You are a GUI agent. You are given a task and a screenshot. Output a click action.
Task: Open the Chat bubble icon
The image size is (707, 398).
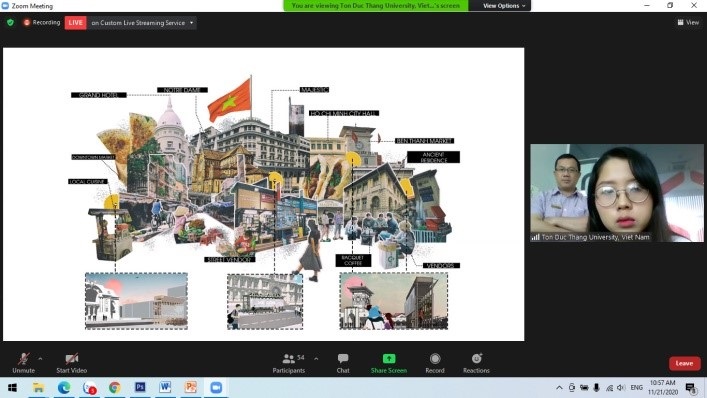[343, 359]
